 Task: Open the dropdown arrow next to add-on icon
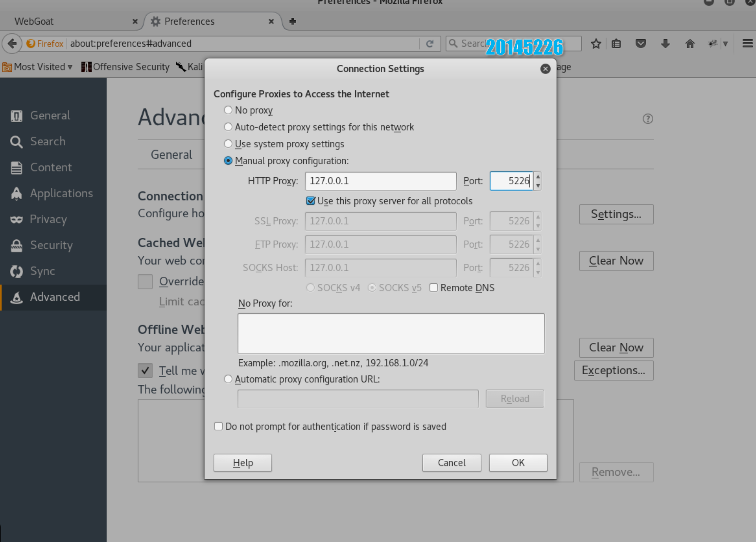coord(725,44)
